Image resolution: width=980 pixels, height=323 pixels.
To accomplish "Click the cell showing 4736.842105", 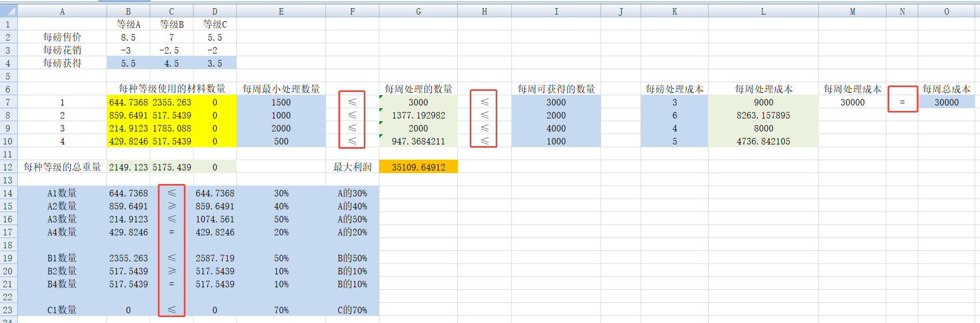I will (x=763, y=141).
